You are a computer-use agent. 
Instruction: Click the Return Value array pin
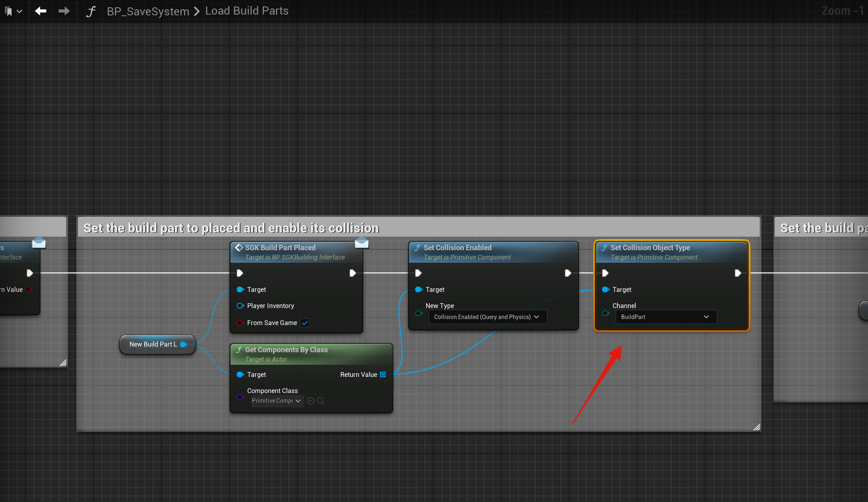383,374
